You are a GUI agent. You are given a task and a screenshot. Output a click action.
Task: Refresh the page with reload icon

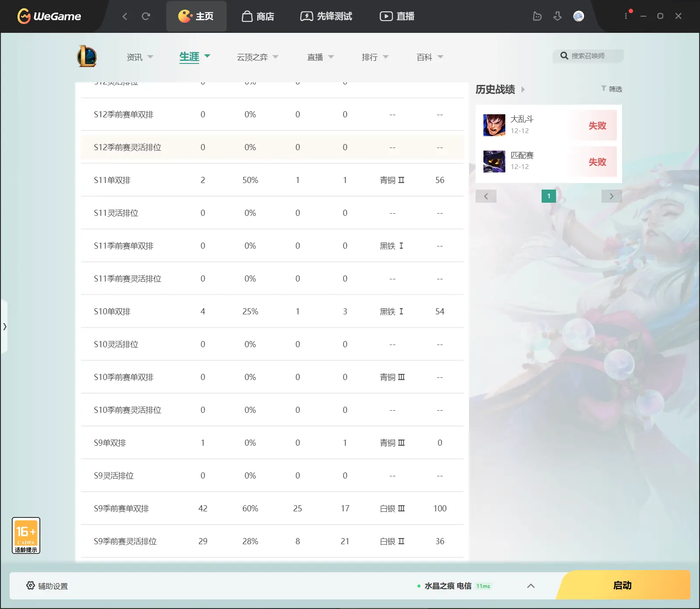(x=146, y=16)
